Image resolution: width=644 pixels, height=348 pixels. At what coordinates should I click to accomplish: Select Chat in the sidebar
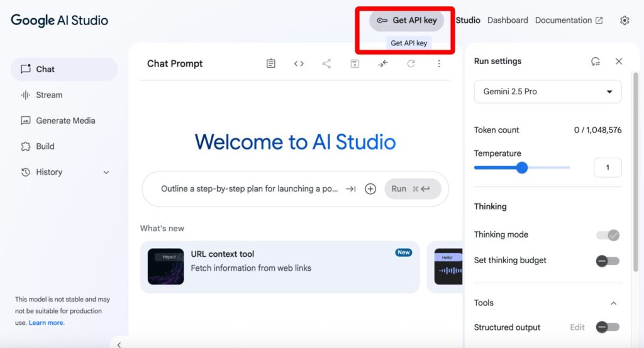tap(64, 69)
